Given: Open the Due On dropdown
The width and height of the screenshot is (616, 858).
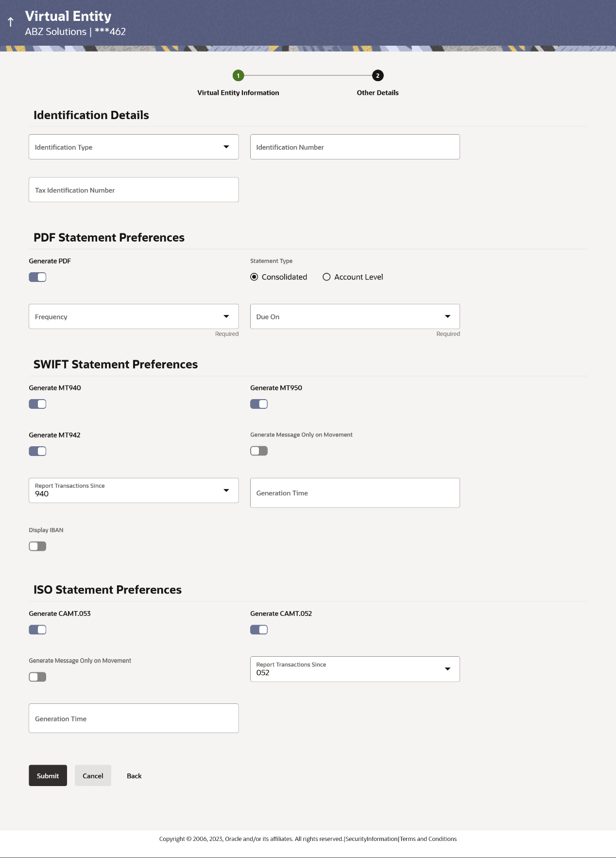Looking at the screenshot, I should pyautogui.click(x=355, y=316).
